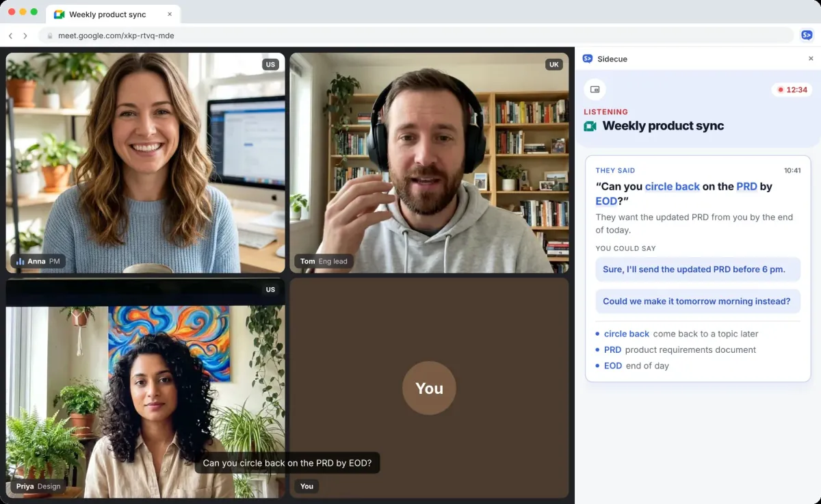Click the Weekly product sync heading in Sidecue

[x=663, y=126]
